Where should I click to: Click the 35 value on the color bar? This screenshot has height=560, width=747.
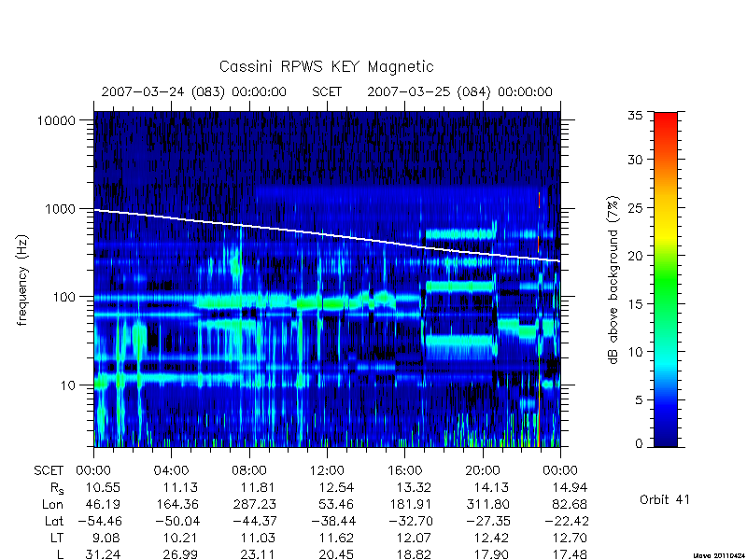(635, 115)
